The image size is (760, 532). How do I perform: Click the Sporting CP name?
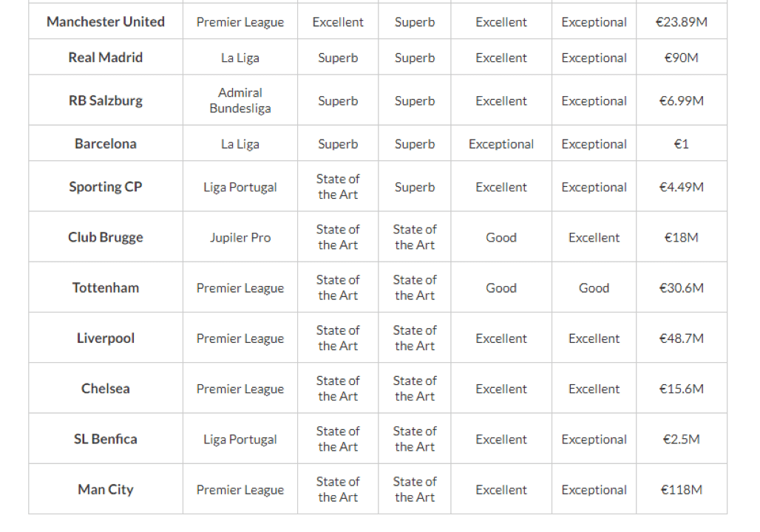click(106, 187)
